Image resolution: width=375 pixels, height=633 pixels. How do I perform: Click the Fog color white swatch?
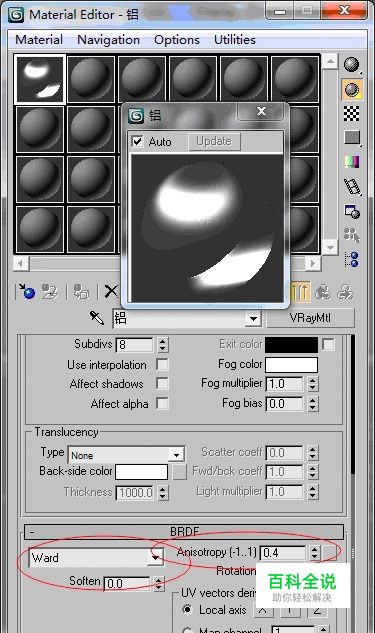[x=291, y=365]
